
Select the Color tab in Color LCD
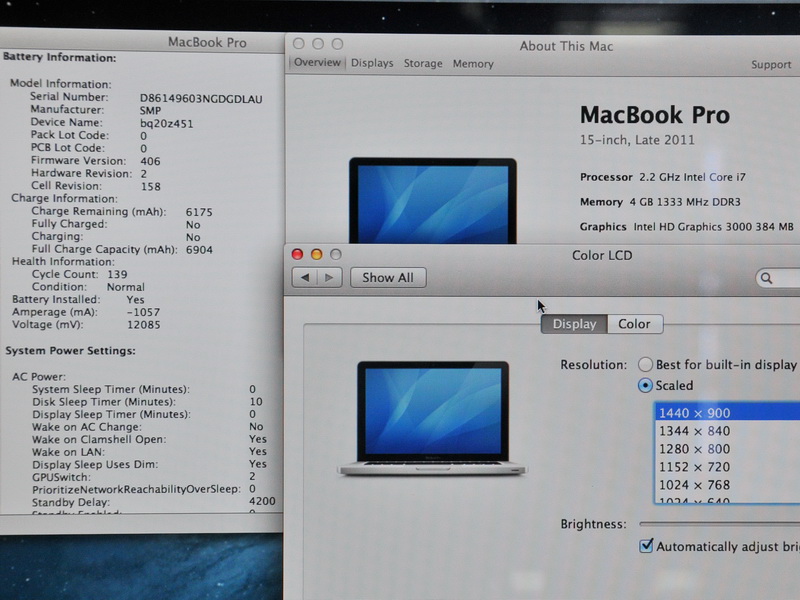634,324
